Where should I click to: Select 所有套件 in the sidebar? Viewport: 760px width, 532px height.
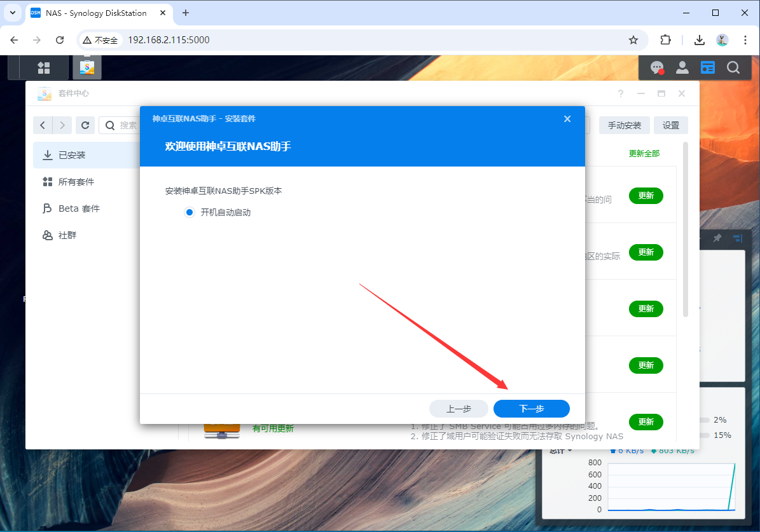(76, 182)
